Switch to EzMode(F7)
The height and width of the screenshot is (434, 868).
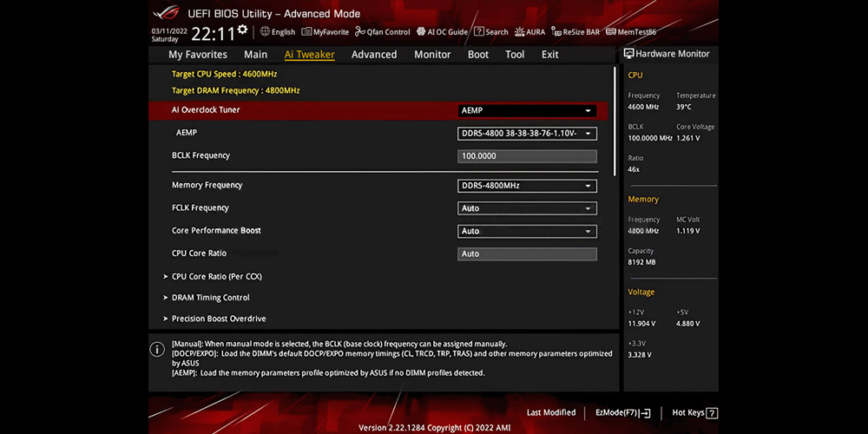tap(622, 413)
